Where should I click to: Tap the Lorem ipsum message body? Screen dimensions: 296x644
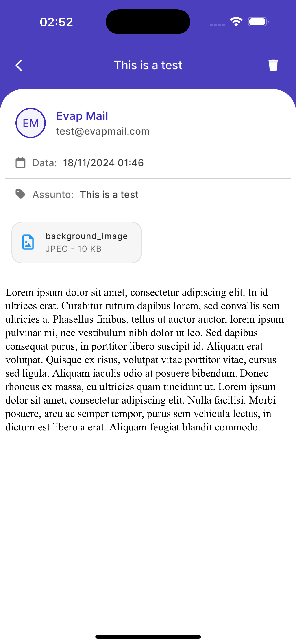coord(145,359)
